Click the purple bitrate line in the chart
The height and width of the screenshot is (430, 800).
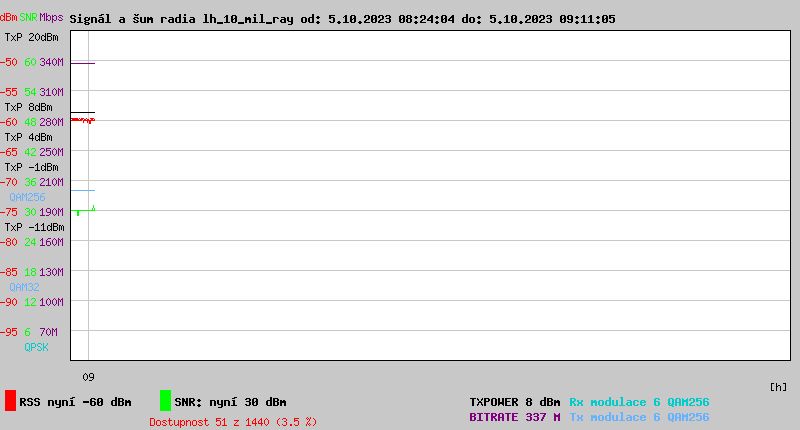tap(83, 63)
